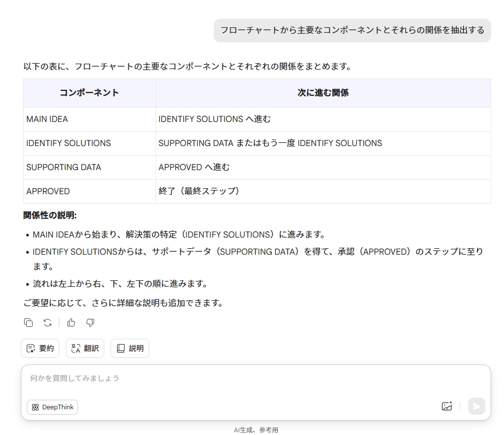Viewport: 504px width, 435px height.
Task: Click the 以下の表に intro sentence
Action: pyautogui.click(x=188, y=66)
